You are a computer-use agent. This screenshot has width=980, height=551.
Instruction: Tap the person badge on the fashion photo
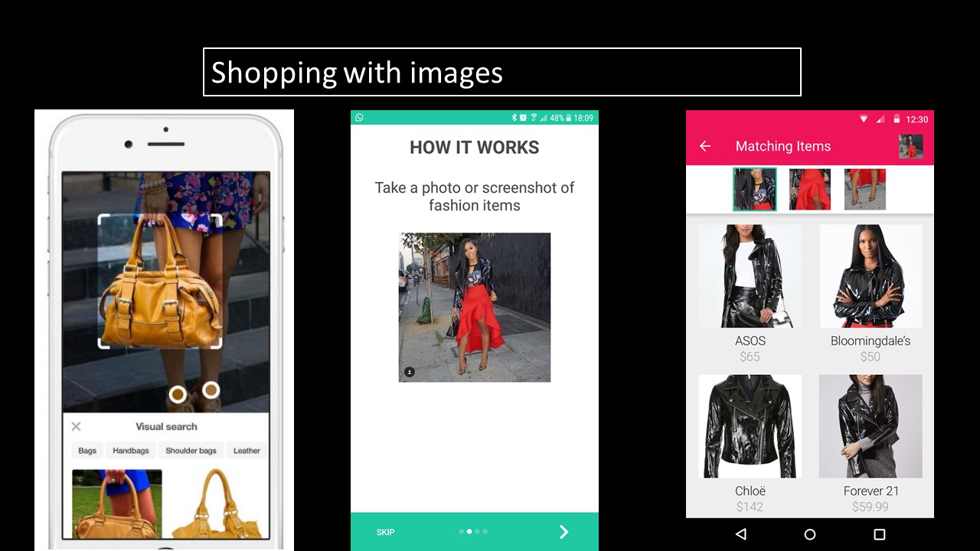click(x=410, y=372)
